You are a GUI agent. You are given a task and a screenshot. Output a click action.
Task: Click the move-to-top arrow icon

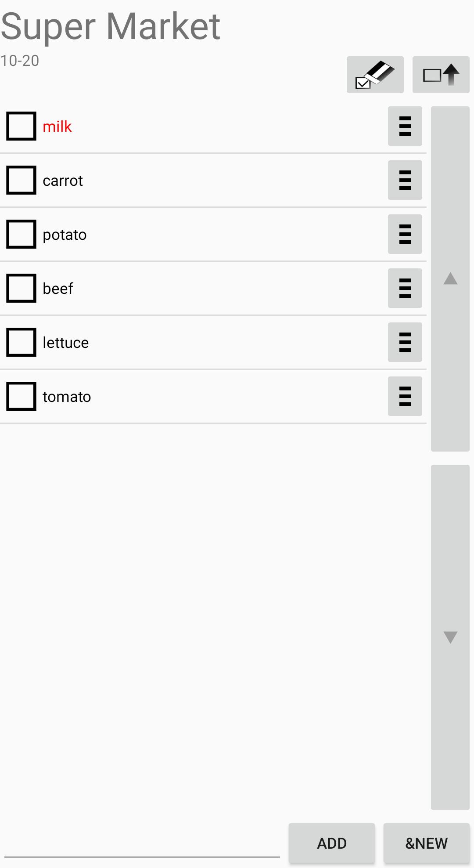coord(441,75)
